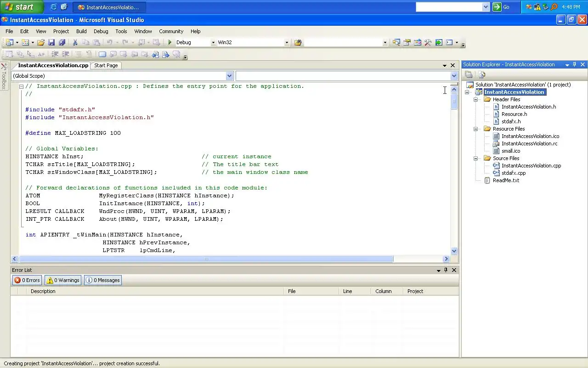Select InstantAccessViolation.rc in Solution Explorer
Screen dimensions: 588x368
click(x=529, y=144)
